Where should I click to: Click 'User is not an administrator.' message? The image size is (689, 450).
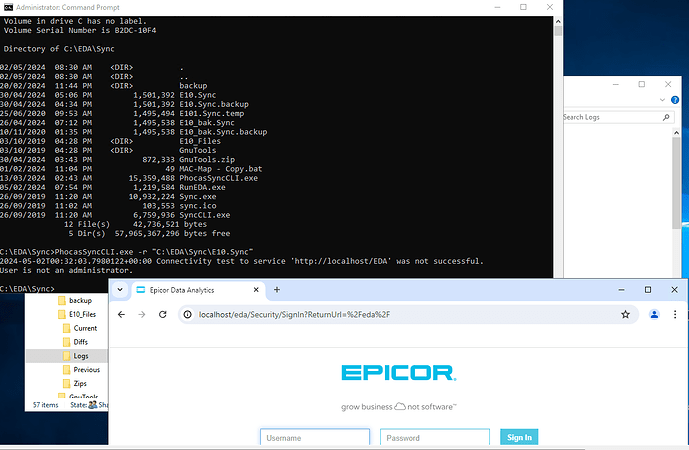66,270
